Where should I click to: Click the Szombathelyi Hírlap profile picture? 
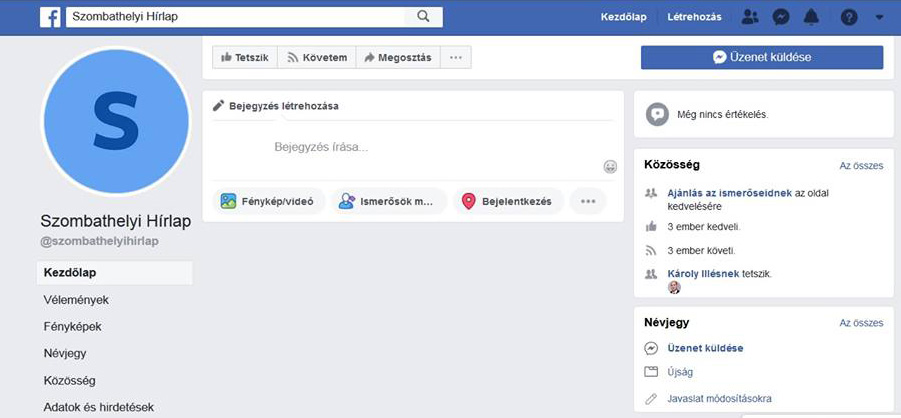(115, 121)
